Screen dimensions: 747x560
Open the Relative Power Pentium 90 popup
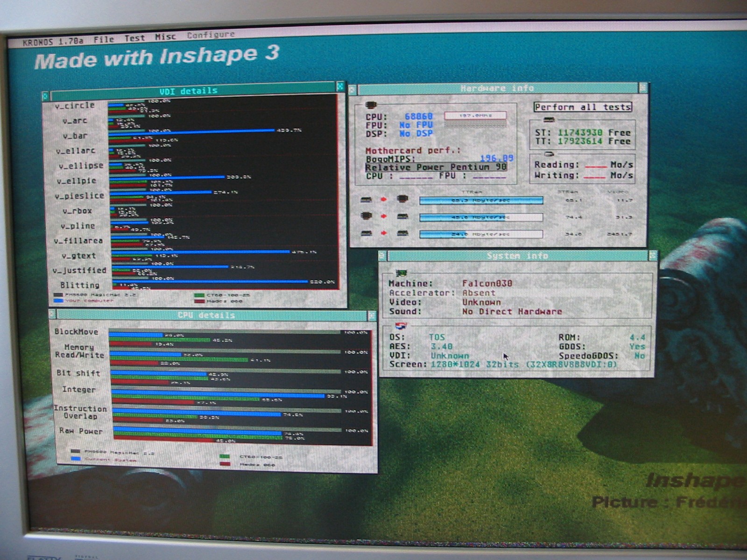tap(436, 167)
